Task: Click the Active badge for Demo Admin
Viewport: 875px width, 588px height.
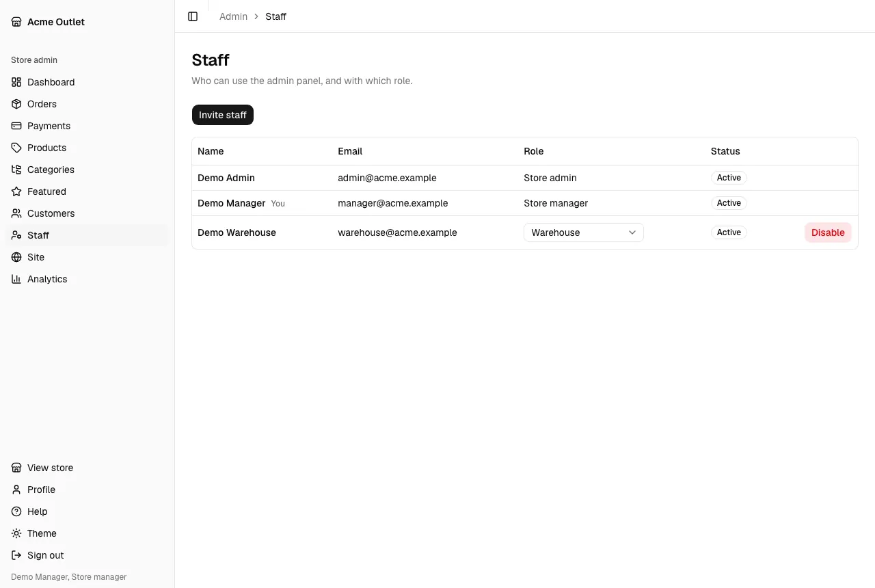Action: pos(729,178)
